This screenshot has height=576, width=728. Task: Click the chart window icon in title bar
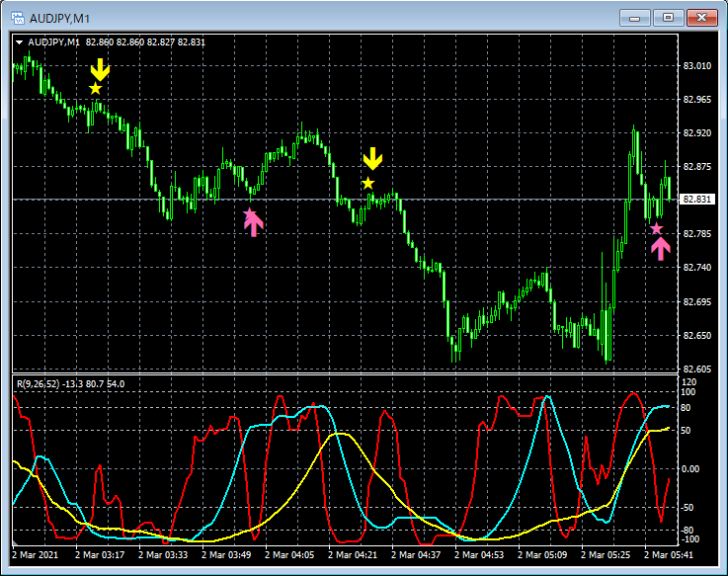coord(18,18)
